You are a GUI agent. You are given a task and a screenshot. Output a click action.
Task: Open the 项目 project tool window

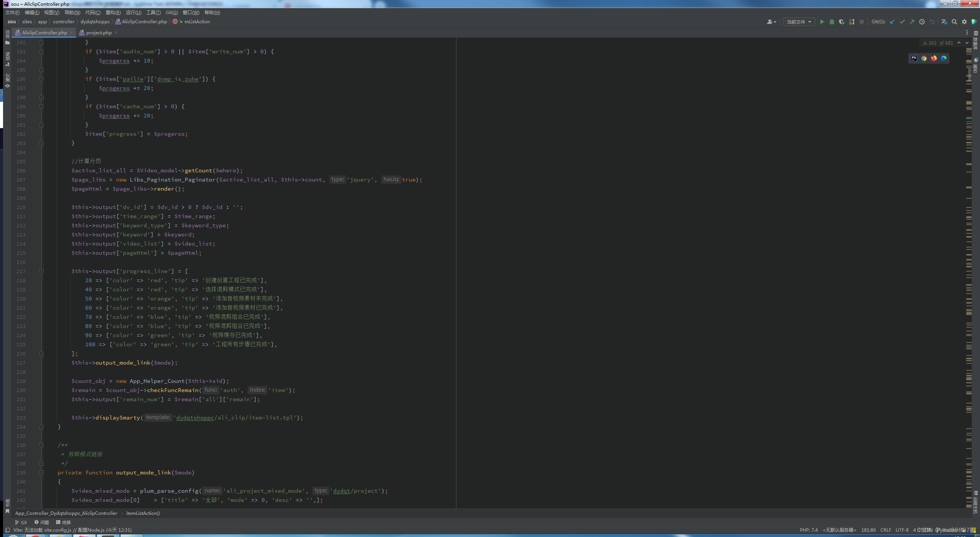[x=7, y=38]
